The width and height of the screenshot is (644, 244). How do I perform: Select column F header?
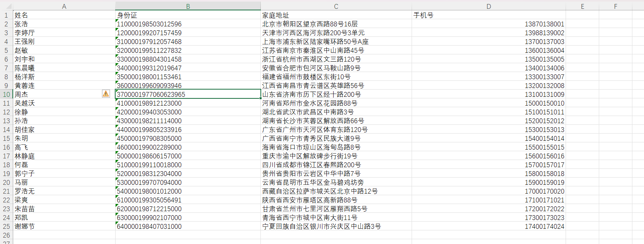click(616, 6)
